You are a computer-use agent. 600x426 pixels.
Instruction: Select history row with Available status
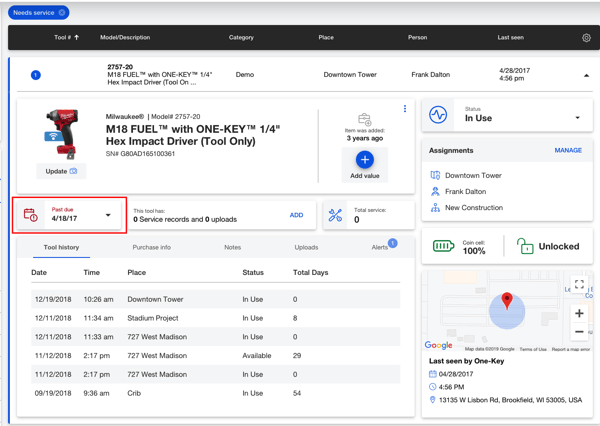click(x=215, y=356)
